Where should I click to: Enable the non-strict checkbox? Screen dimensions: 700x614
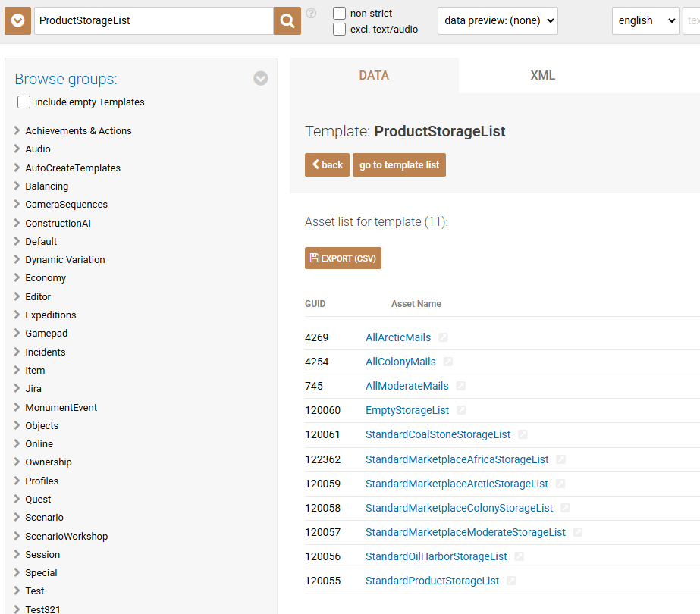(340, 13)
